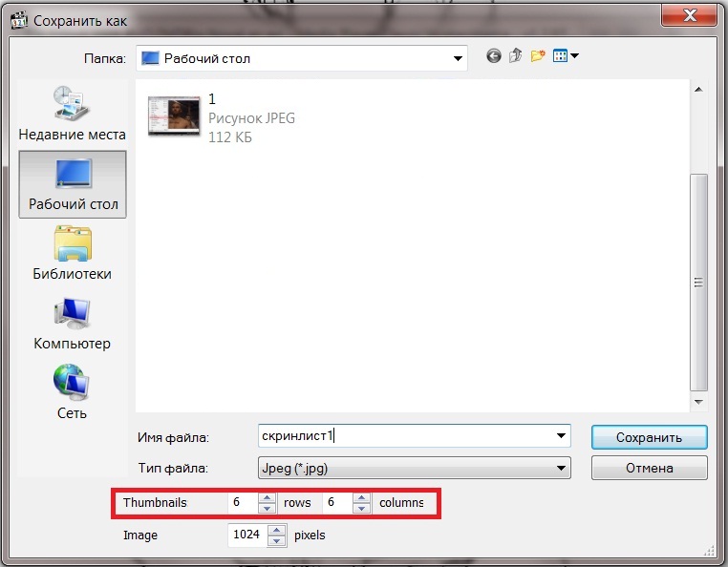Create a new folder

538,56
